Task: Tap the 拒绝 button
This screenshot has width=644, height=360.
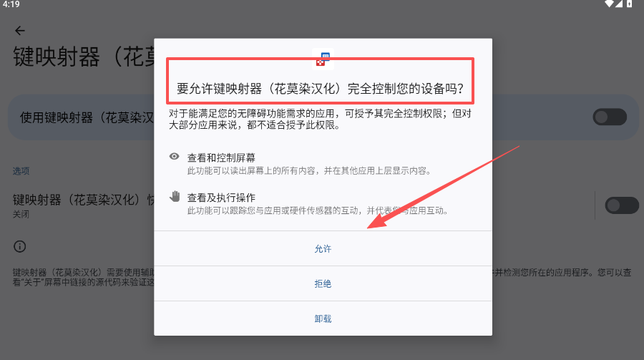Action: (323, 283)
